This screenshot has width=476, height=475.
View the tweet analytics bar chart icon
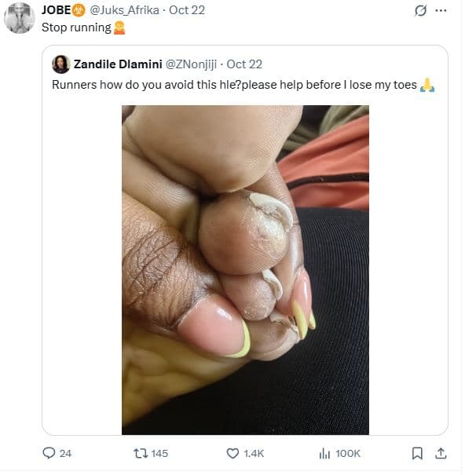324,453
